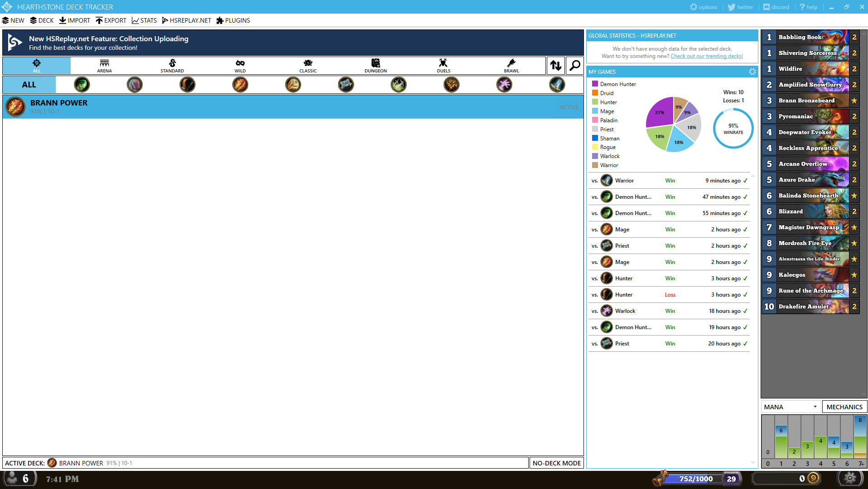Screen dimensions: 868x489
Task: Switch to the ALL formats tab
Action: pos(37,66)
